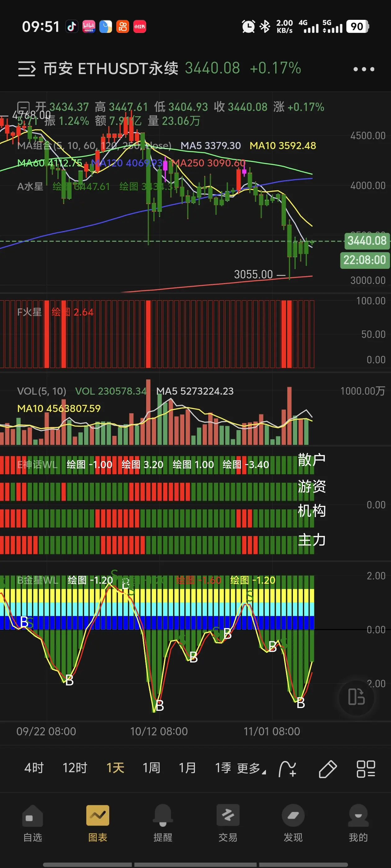The image size is (391, 868).
Task: Tap the F火星 indicator label
Action: click(29, 312)
